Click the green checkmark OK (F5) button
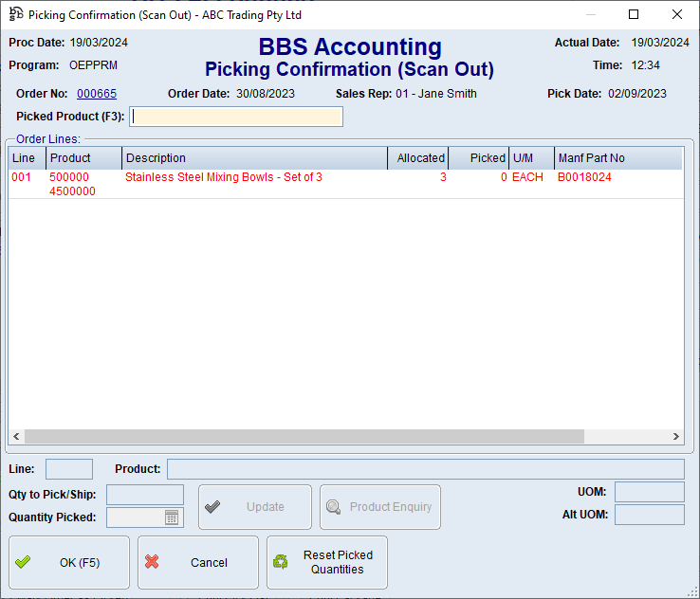 point(69,562)
